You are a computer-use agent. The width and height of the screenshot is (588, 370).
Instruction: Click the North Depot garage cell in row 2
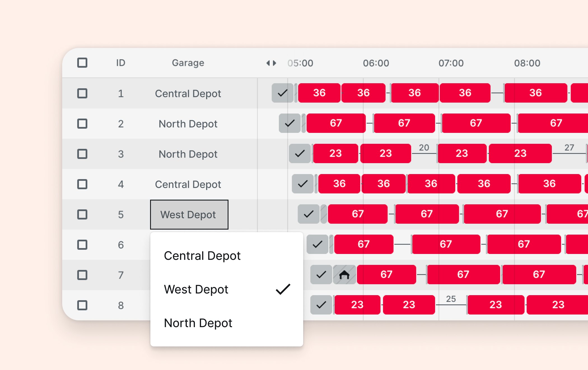click(x=188, y=124)
